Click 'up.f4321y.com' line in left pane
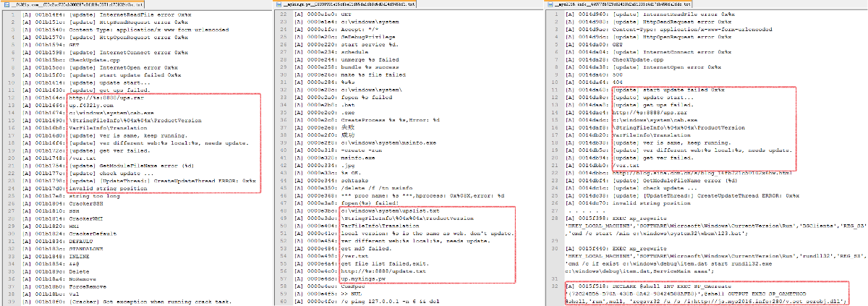This screenshot has width=868, height=306. coord(92,105)
